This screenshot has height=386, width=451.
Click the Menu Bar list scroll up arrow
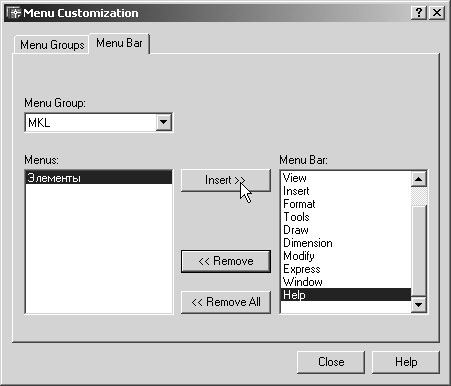(419, 179)
